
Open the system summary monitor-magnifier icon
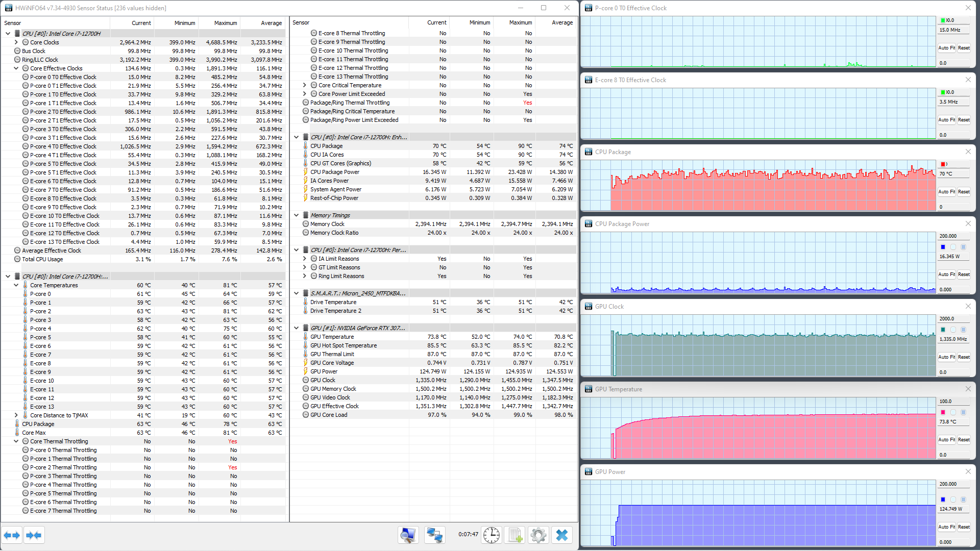click(x=408, y=535)
